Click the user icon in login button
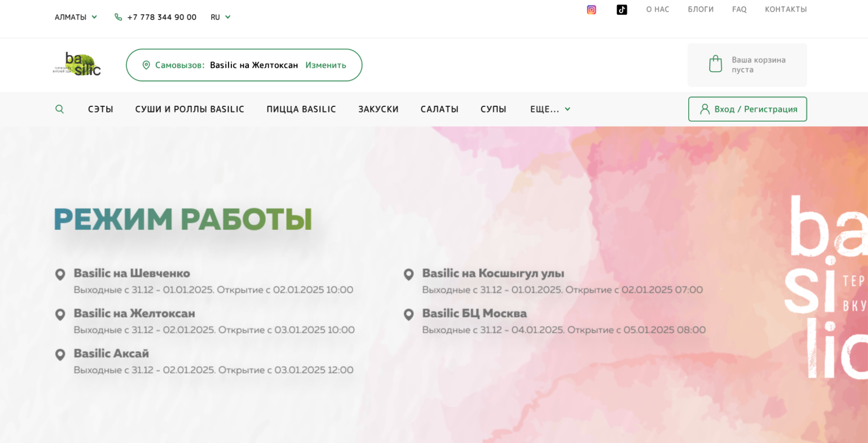The width and height of the screenshot is (868, 443). click(705, 109)
